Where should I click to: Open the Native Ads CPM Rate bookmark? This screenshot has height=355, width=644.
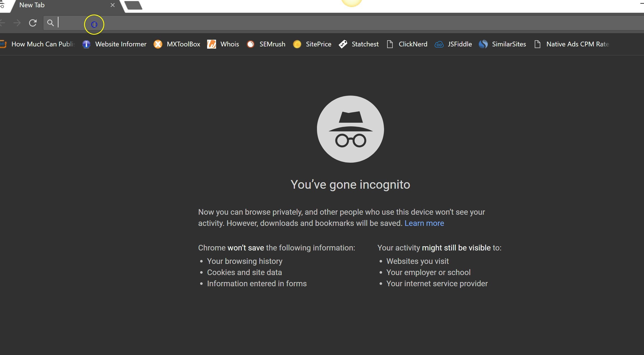572,44
